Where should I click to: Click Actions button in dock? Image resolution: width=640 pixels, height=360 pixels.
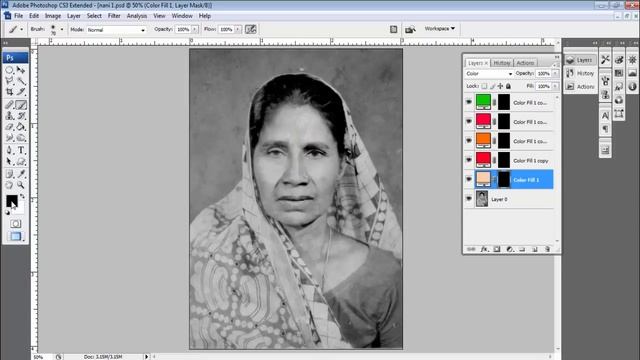(x=580, y=87)
